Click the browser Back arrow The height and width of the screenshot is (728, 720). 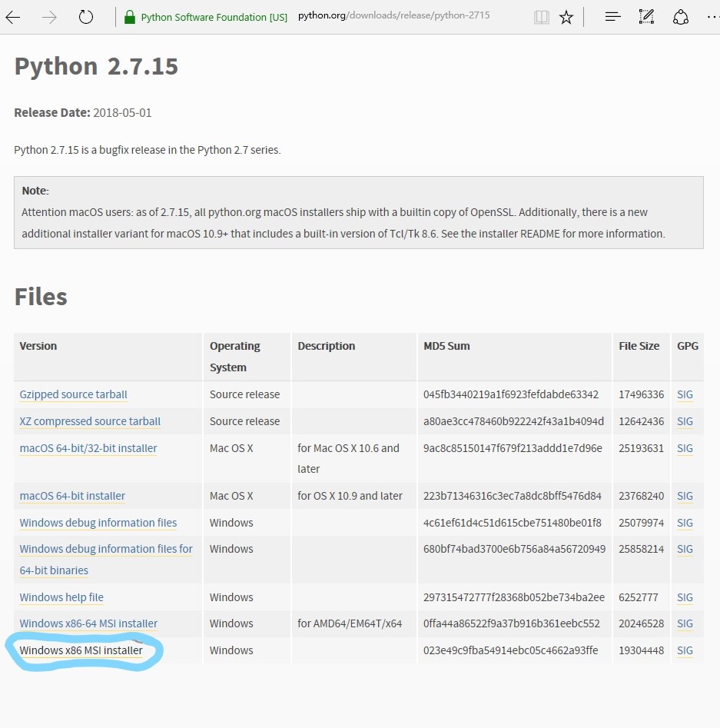coord(13,18)
